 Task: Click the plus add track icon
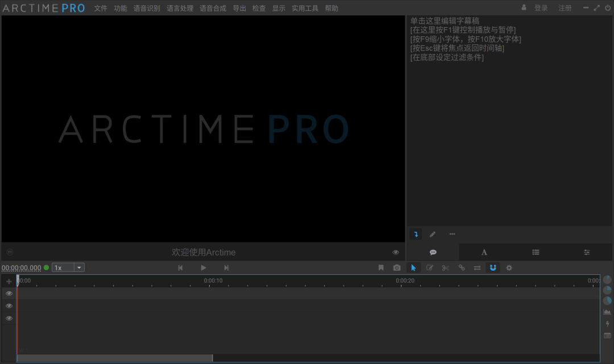tap(9, 281)
